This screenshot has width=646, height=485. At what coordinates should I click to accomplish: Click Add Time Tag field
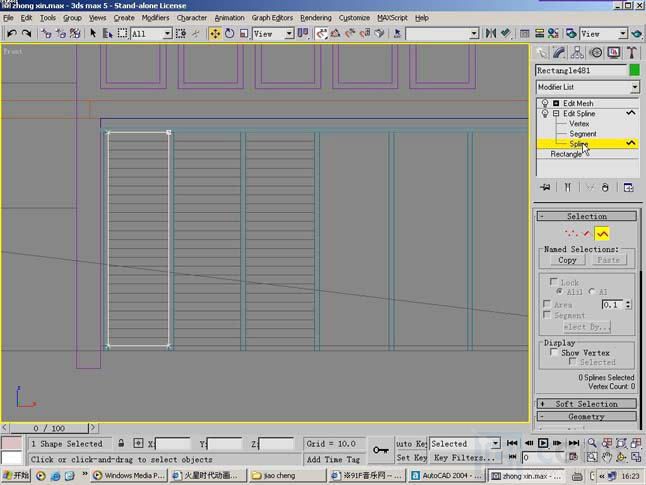coord(333,459)
